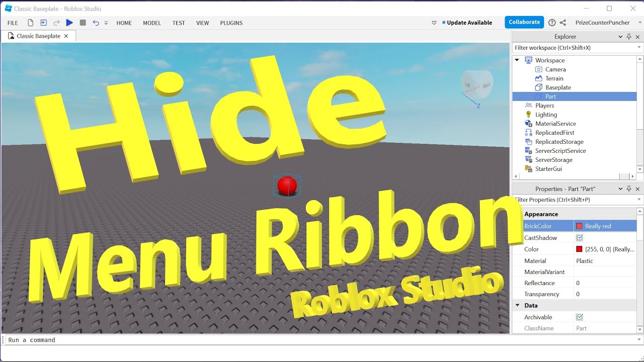Switch to the PLUGINS ribbon tab
The image size is (644, 362).
231,23
